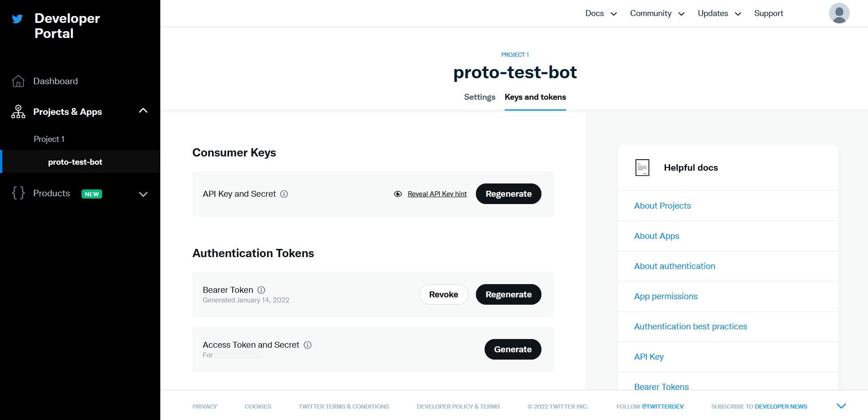
Task: Click the © 2022 Twitter Inc. text
Action: tap(558, 406)
